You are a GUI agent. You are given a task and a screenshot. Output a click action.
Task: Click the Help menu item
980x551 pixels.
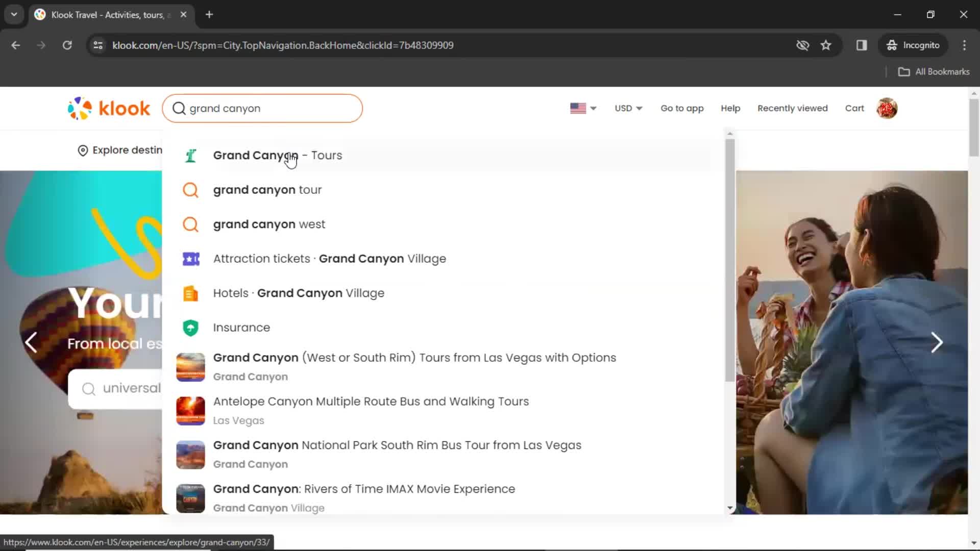(x=730, y=108)
